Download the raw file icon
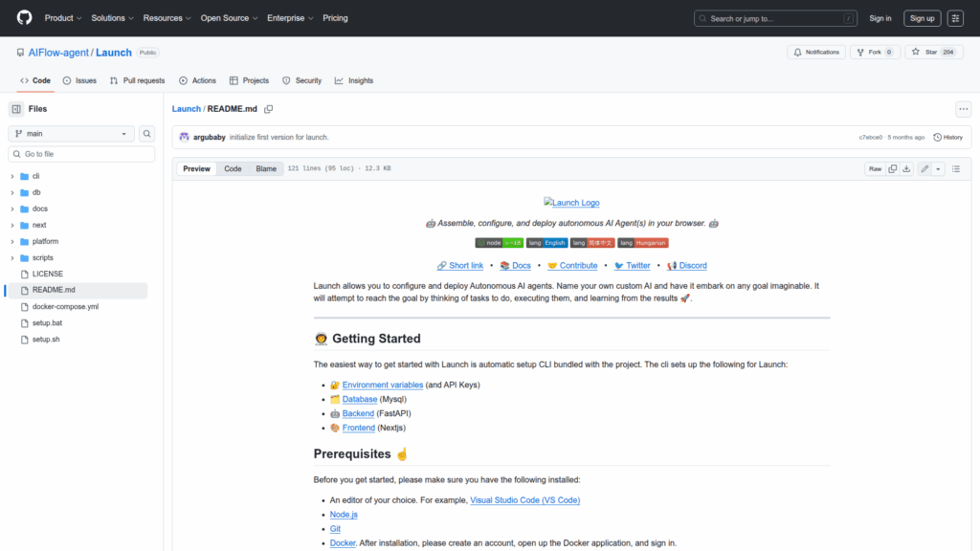 click(906, 168)
